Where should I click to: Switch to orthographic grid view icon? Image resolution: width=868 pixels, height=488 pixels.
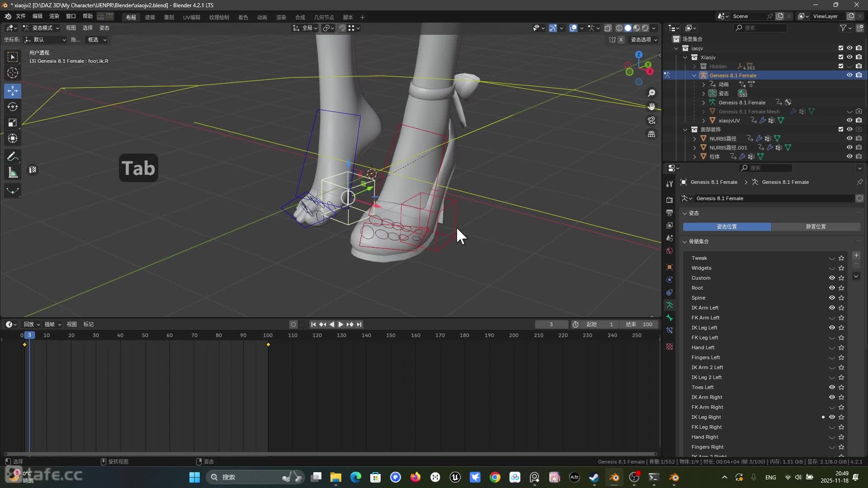pos(651,134)
